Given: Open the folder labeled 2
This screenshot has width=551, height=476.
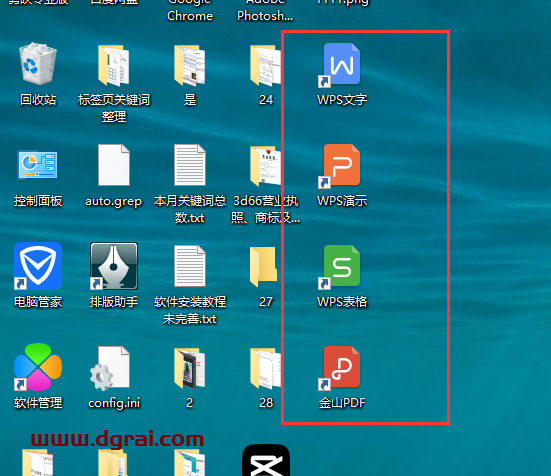Looking at the screenshot, I should click(x=190, y=368).
